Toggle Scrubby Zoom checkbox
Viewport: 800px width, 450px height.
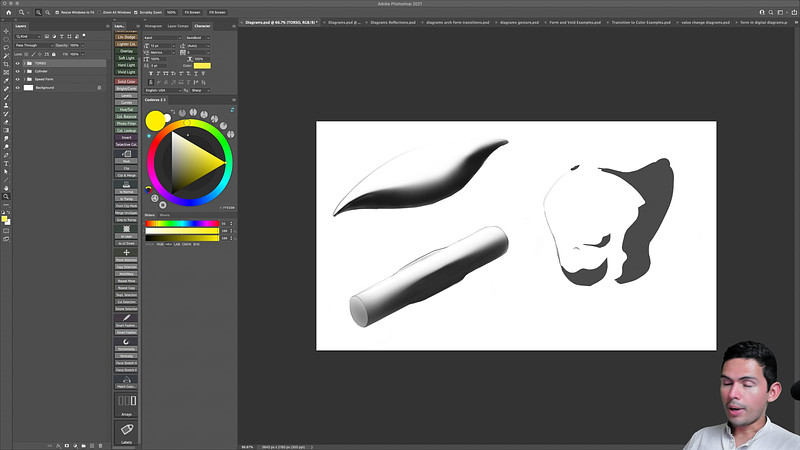[x=136, y=12]
